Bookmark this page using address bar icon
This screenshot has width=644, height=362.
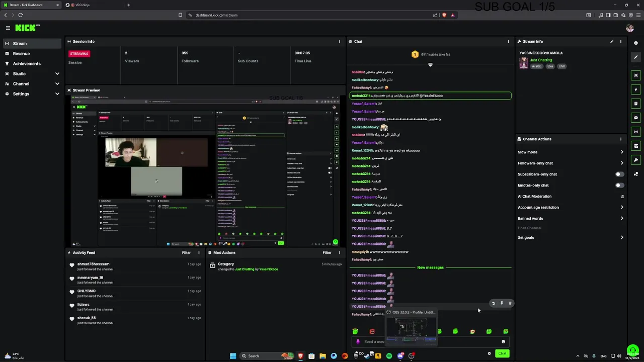180,15
